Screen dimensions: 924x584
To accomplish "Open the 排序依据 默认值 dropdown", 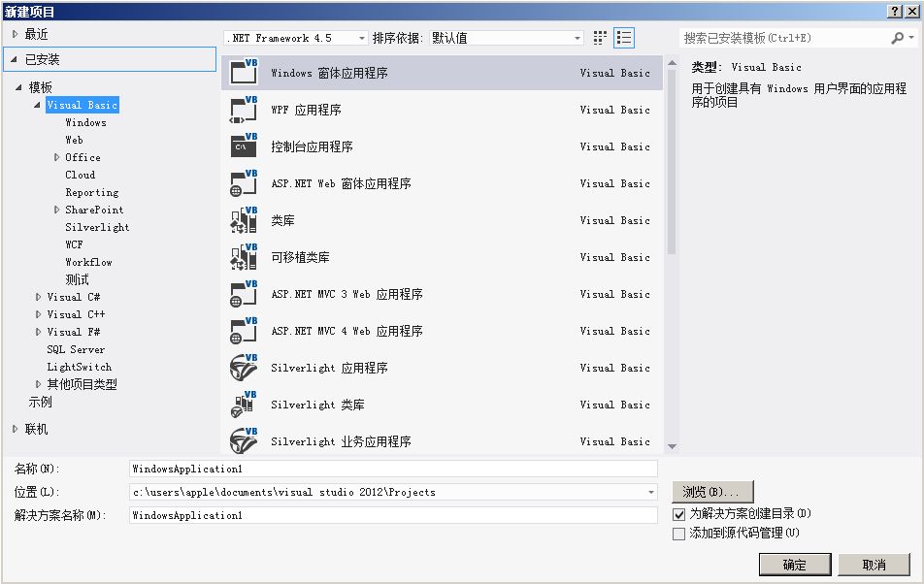I will point(507,38).
